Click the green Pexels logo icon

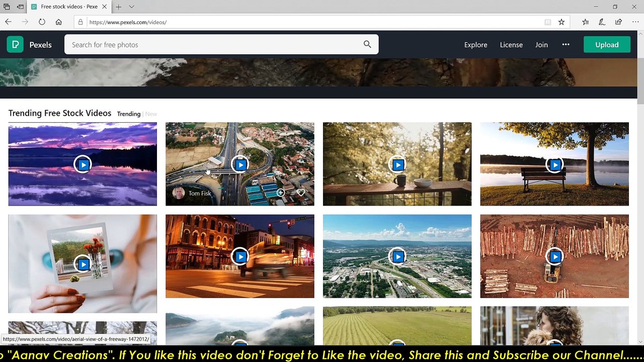click(15, 45)
